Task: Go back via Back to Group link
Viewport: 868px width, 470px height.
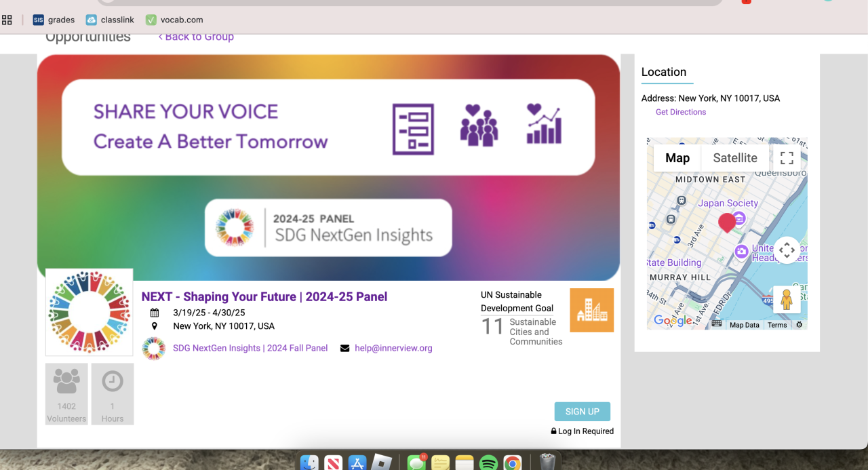Action: (196, 37)
